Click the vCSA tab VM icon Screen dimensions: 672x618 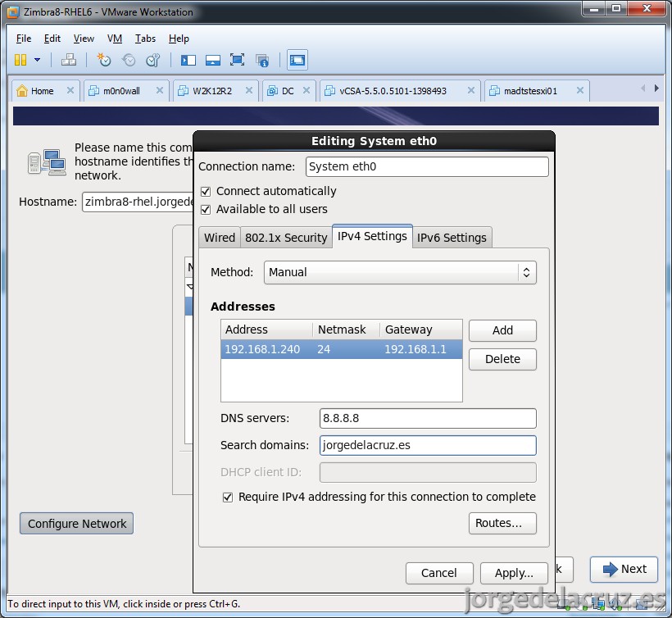coord(329,90)
